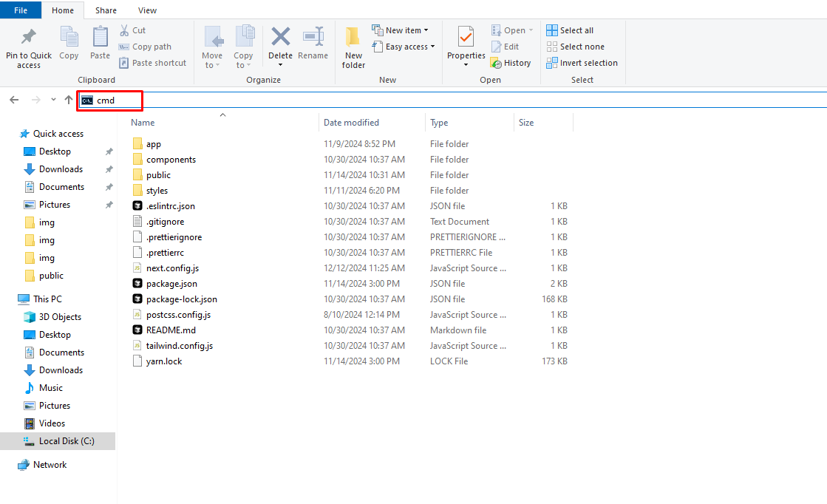Select the package.json file

point(171,284)
